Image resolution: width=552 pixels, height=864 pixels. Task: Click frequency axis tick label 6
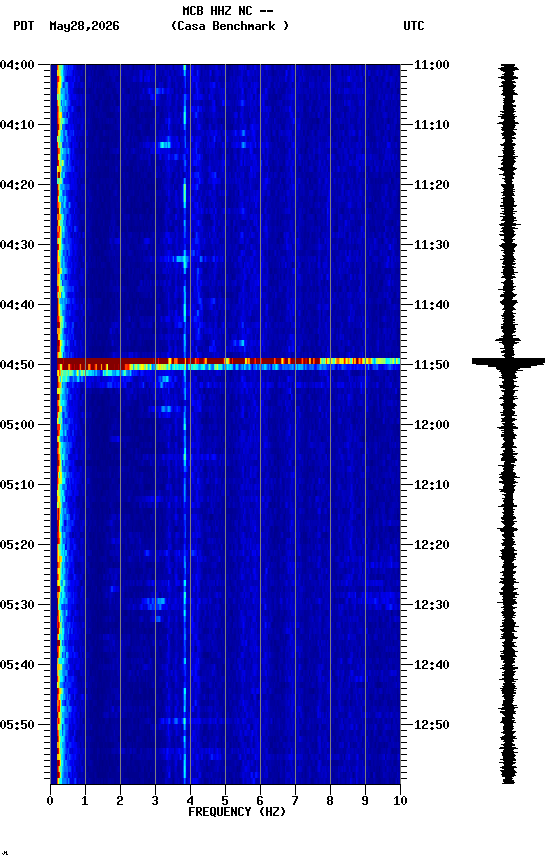tap(260, 801)
